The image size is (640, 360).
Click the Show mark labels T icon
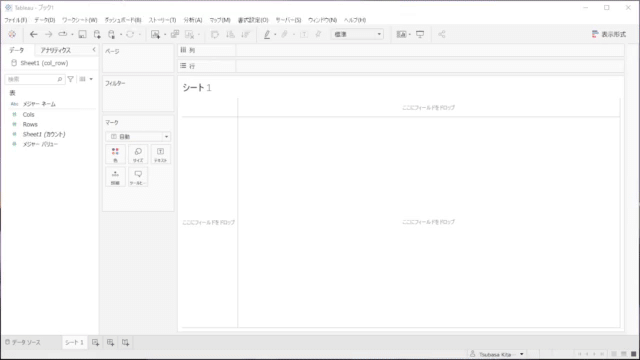(304, 34)
